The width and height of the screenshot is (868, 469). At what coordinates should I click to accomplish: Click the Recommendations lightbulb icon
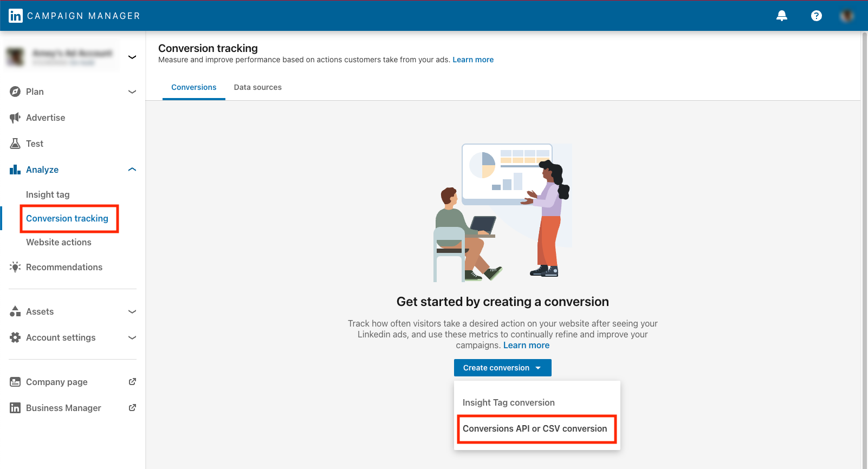click(x=15, y=267)
